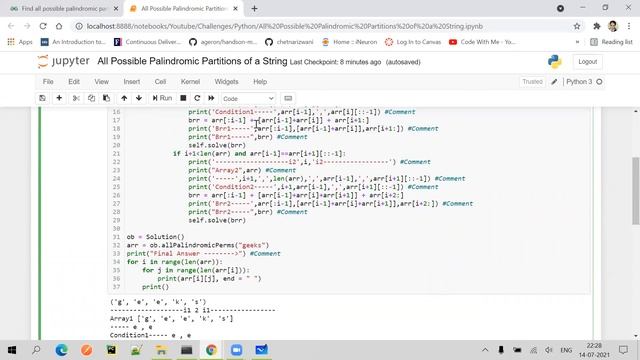The height and width of the screenshot is (360, 640).
Task: Click the notebook vertical scrollbar
Action: pyautogui.click(x=636, y=191)
